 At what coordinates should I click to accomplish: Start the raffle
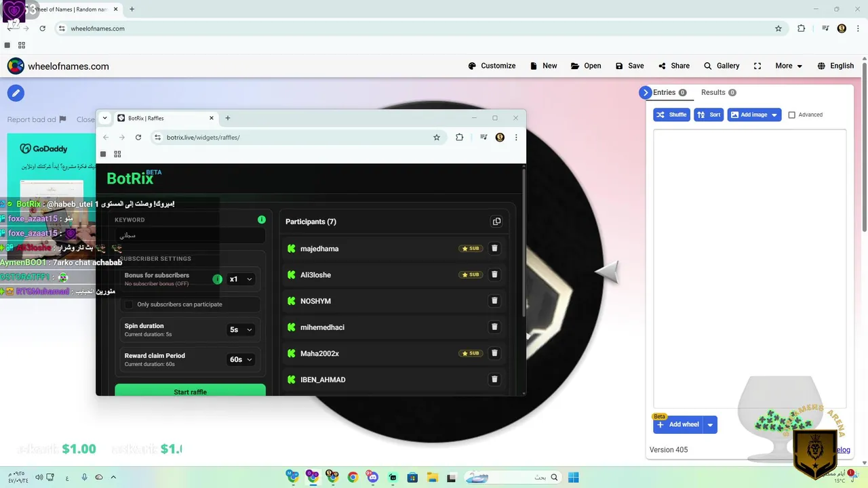pos(190,390)
